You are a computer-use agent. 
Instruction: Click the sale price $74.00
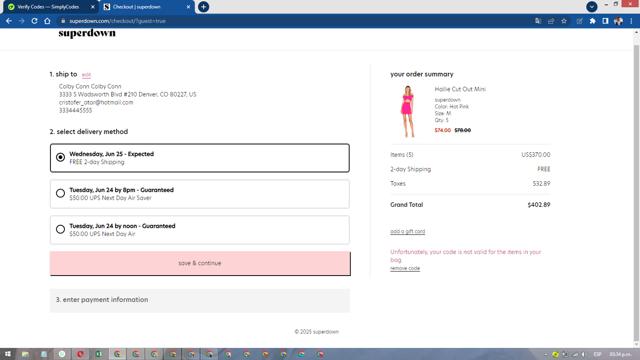pos(442,130)
